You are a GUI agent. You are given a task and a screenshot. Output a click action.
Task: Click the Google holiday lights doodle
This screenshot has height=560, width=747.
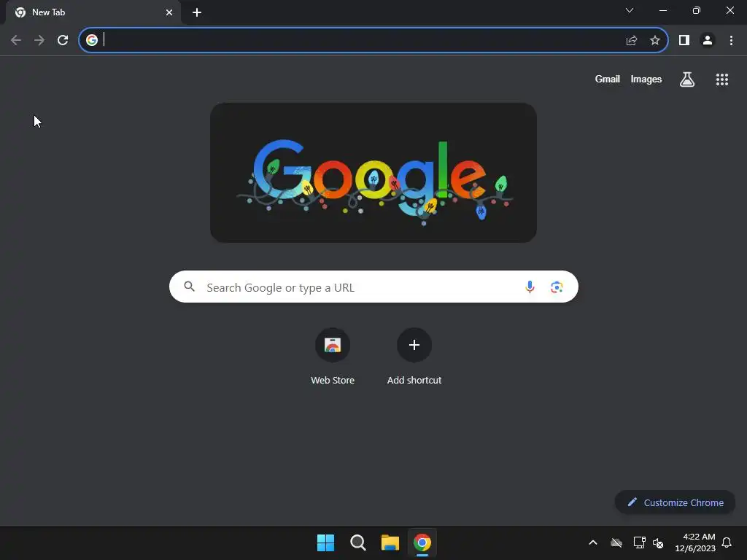373,173
